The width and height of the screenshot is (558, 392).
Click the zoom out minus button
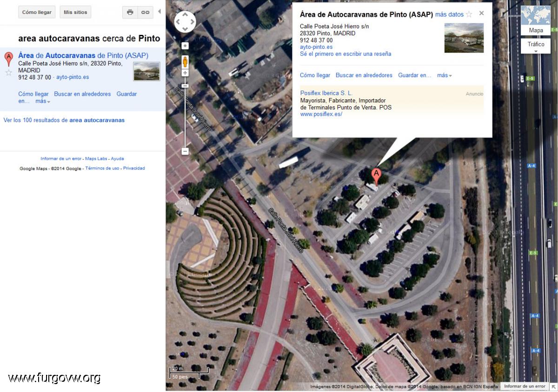pos(185,151)
